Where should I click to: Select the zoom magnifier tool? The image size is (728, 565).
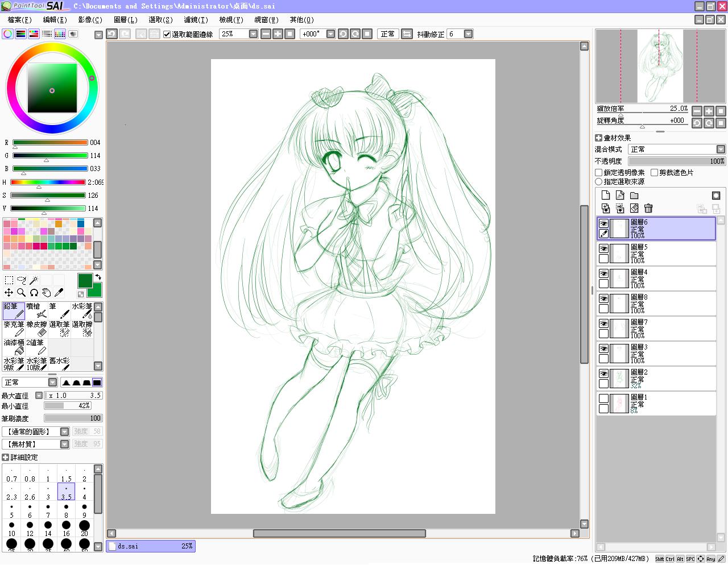(22, 293)
